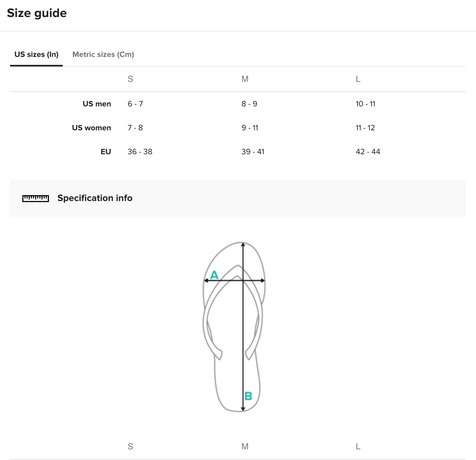Click the M header below the diagram
Viewport: 476px width, 460px height.
point(245,446)
